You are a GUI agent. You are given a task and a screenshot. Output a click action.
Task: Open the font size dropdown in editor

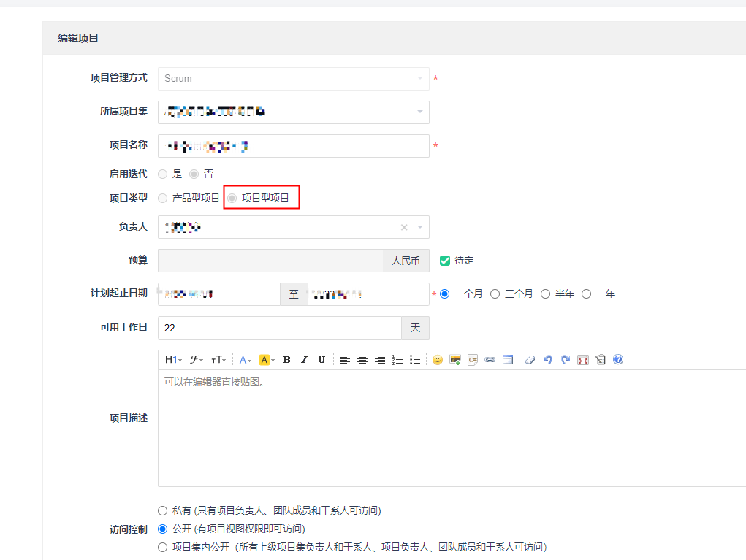pyautogui.click(x=218, y=360)
